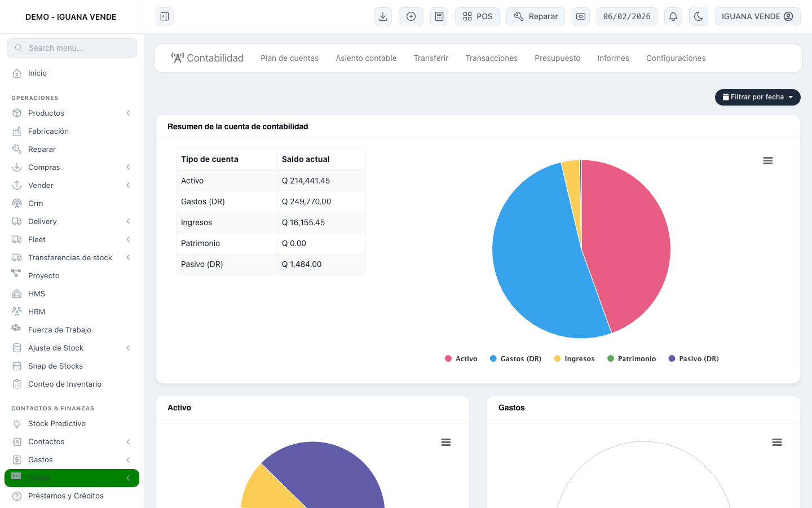The width and height of the screenshot is (812, 508).
Task: Click the Inicio home icon in the sidebar
Action: point(17,73)
